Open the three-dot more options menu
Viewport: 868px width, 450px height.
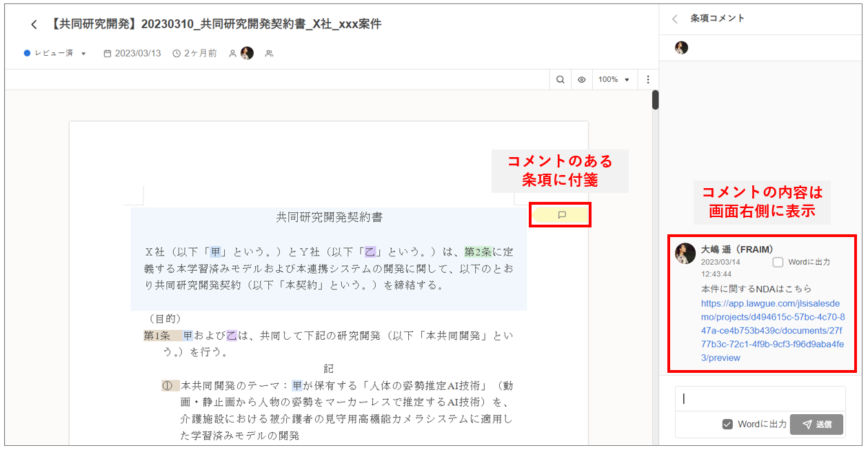tap(648, 80)
